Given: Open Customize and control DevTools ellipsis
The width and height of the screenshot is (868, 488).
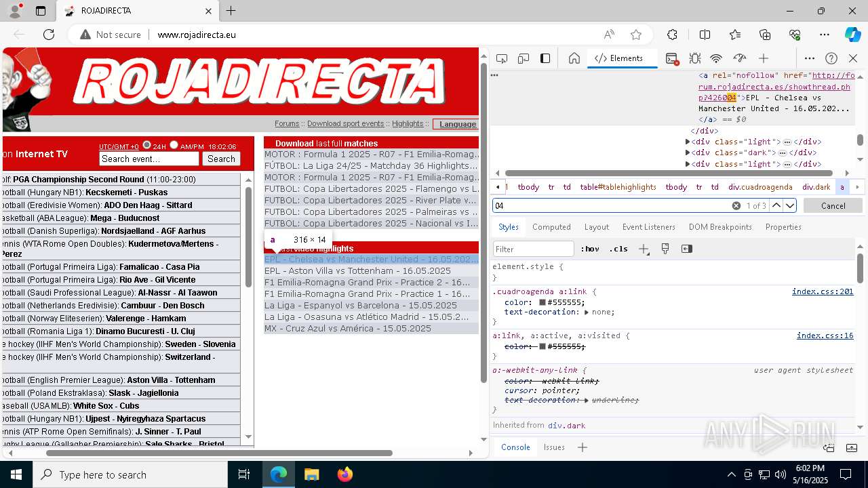Looking at the screenshot, I should [x=810, y=58].
